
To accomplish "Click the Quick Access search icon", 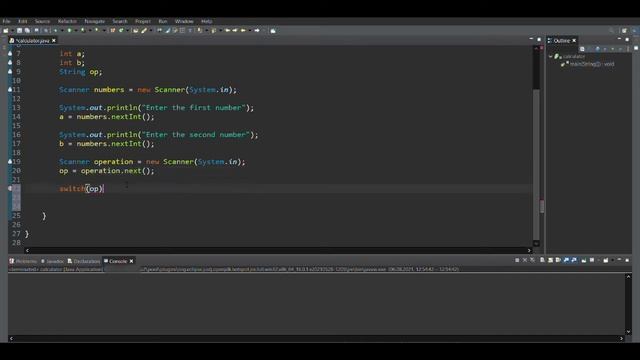I will pyautogui.click(x=611, y=31).
